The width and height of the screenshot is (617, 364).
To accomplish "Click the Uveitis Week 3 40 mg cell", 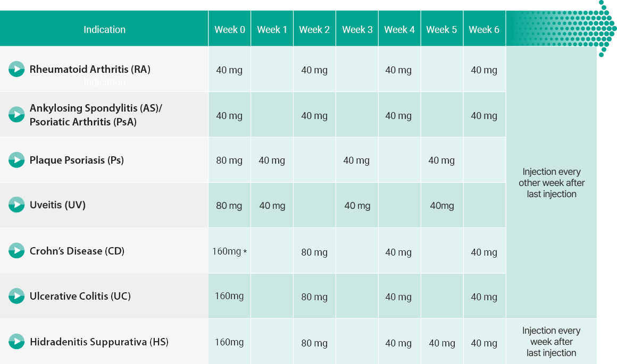I will (x=357, y=206).
